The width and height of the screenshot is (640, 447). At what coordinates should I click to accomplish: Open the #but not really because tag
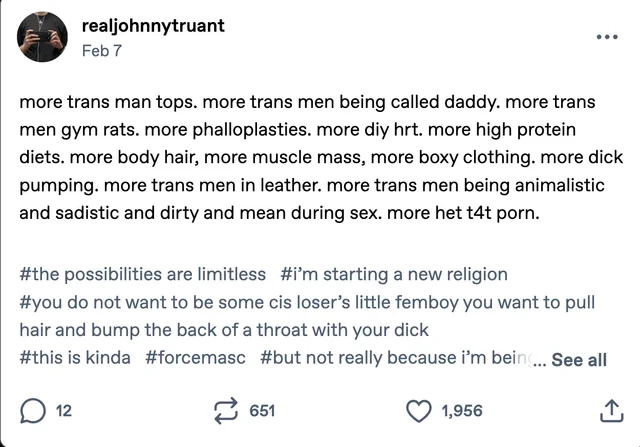coord(396,358)
